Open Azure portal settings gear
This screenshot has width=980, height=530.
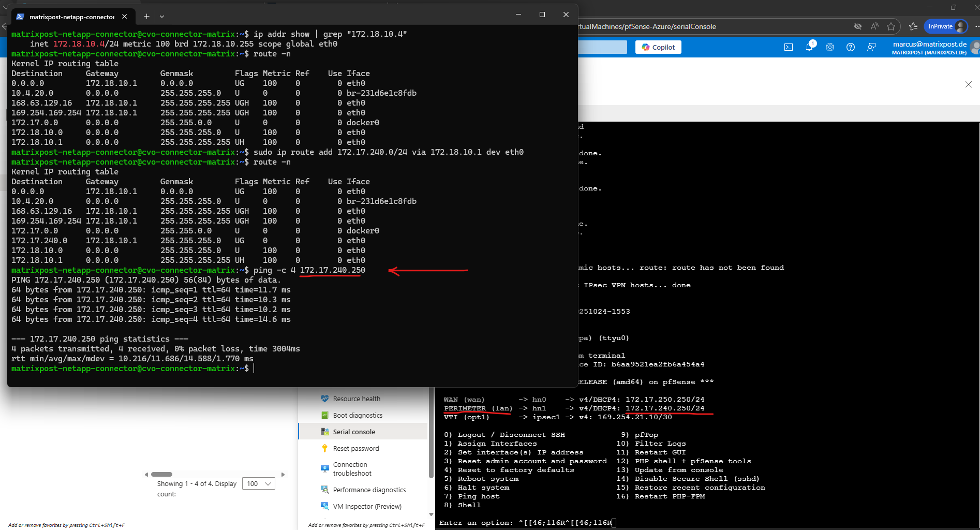(830, 47)
